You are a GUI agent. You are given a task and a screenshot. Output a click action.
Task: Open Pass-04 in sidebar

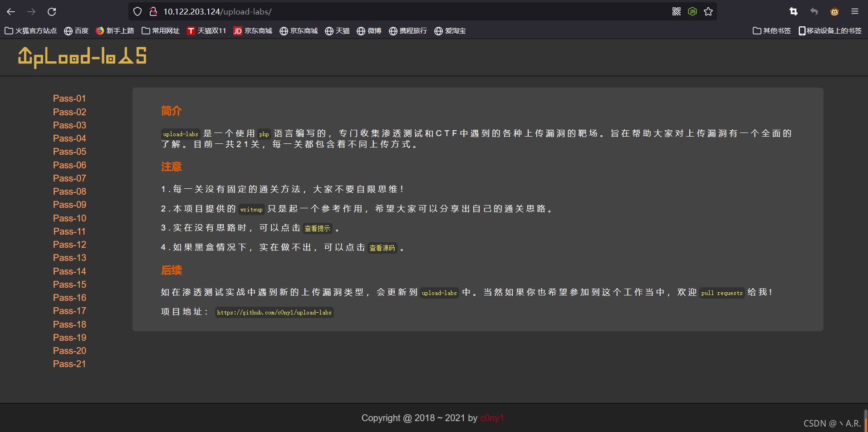tap(69, 138)
